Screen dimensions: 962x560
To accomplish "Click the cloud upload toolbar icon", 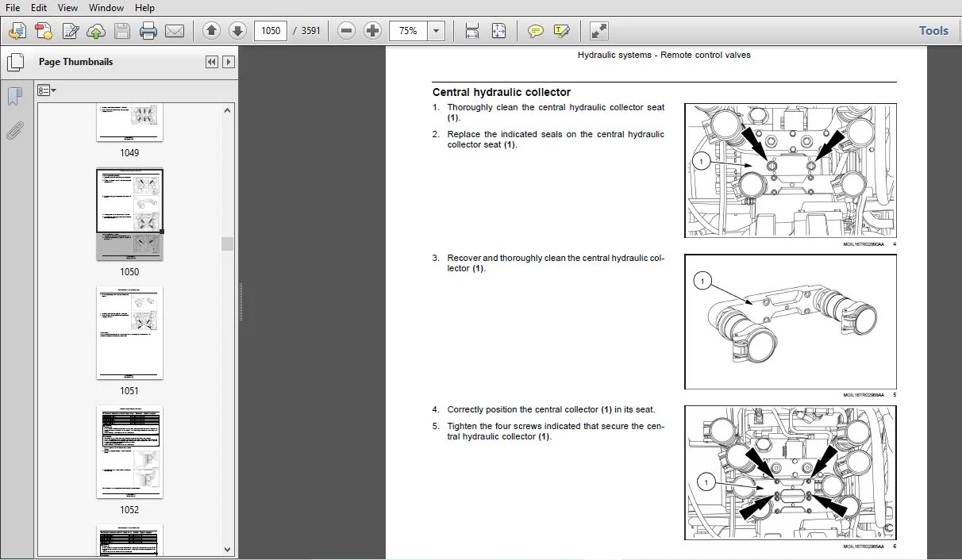I will point(96,31).
